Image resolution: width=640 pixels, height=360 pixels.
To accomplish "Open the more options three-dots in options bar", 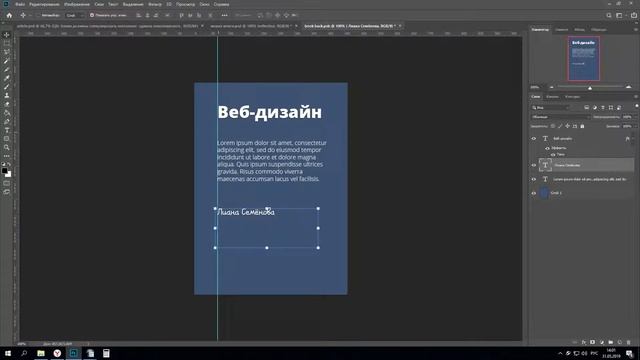I will coord(224,16).
